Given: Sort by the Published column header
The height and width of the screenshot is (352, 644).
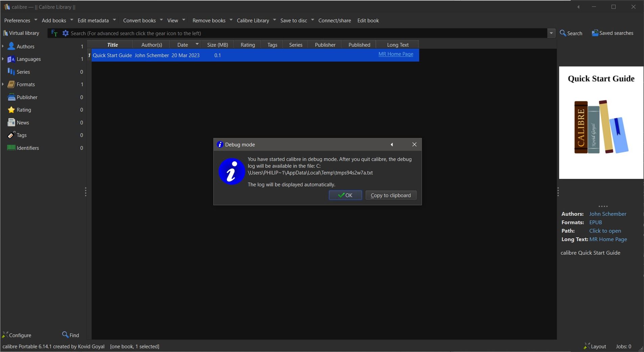Looking at the screenshot, I should (x=359, y=45).
